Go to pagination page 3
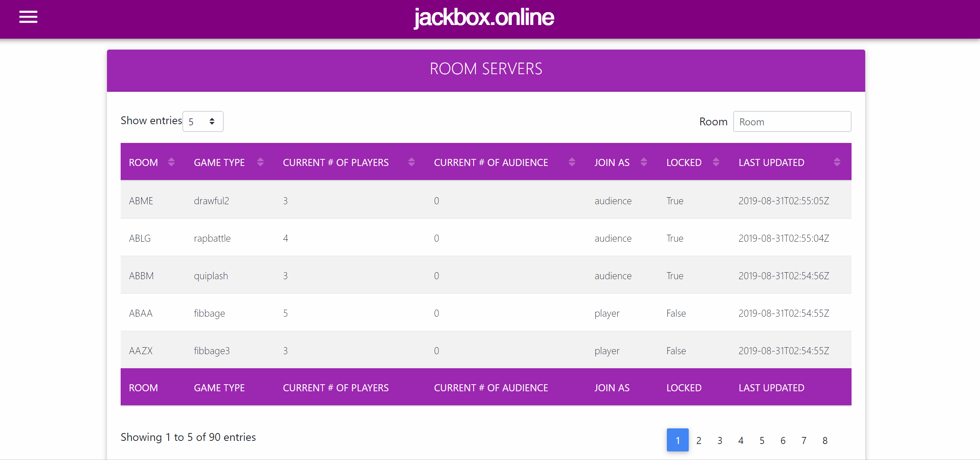 click(720, 440)
